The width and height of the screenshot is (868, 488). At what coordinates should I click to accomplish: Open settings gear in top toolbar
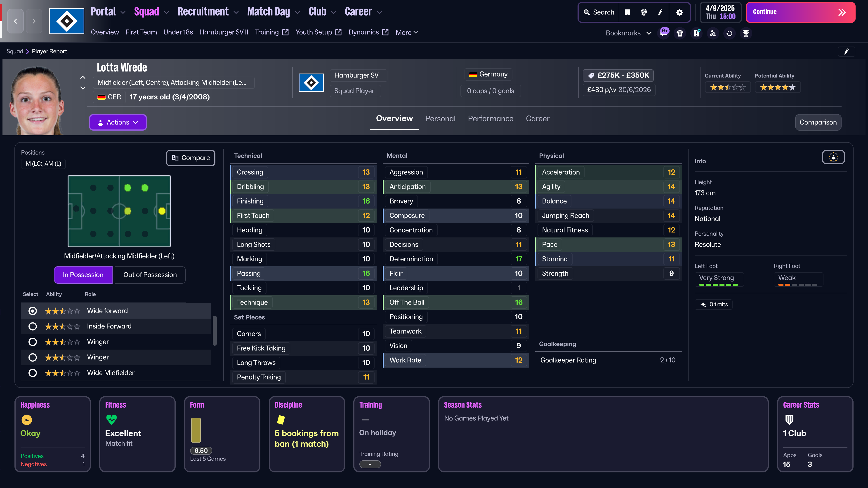(x=679, y=12)
